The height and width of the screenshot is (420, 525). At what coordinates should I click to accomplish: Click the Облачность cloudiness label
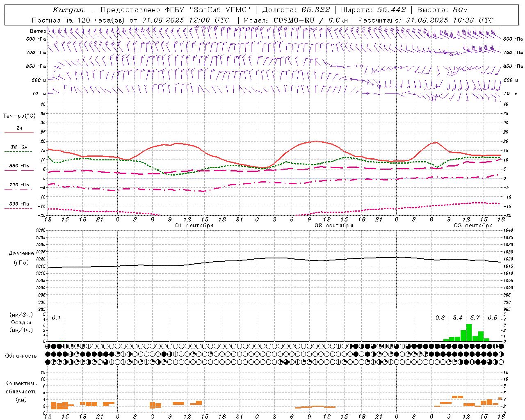tap(21, 356)
